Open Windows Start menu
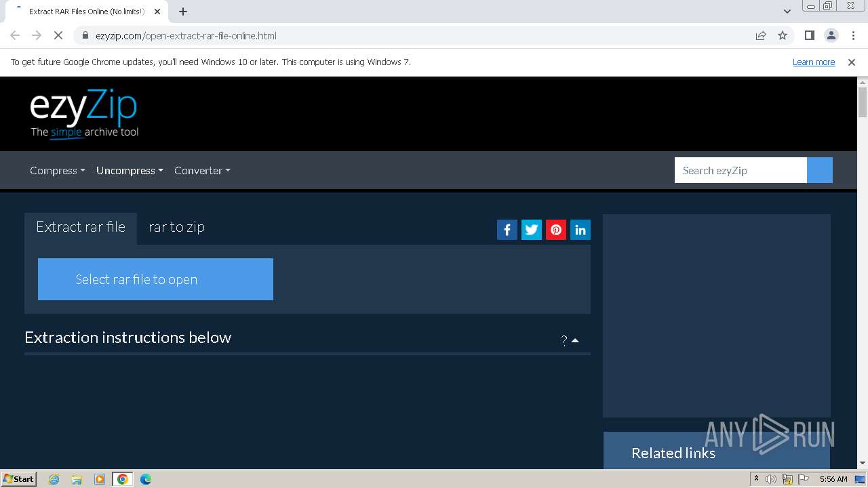Image resolution: width=868 pixels, height=488 pixels. pos(19,479)
